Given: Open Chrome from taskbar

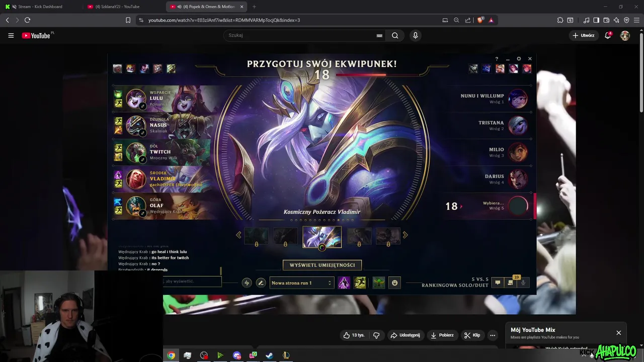Looking at the screenshot, I should (x=171, y=355).
